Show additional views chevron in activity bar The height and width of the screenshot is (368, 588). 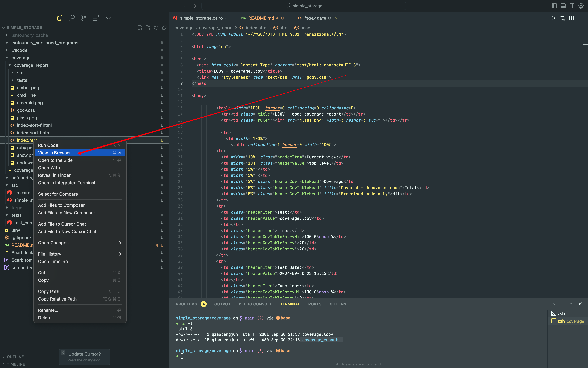[x=108, y=18]
